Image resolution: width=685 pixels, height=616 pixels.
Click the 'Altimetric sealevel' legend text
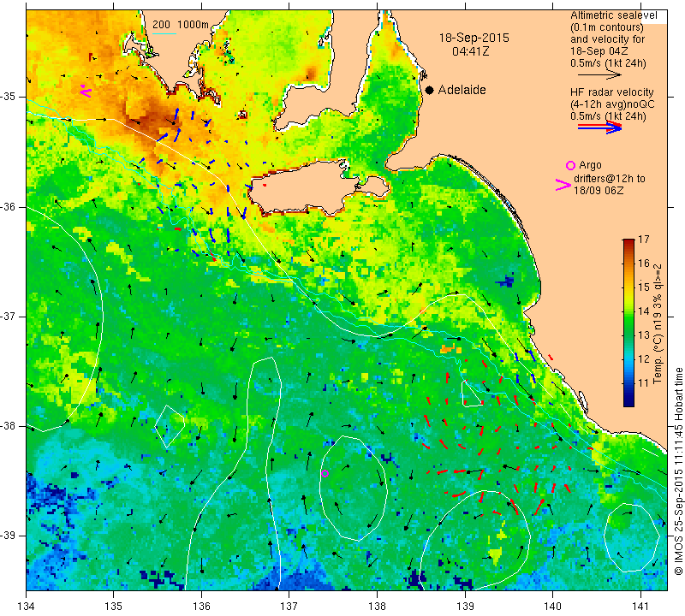[614, 15]
